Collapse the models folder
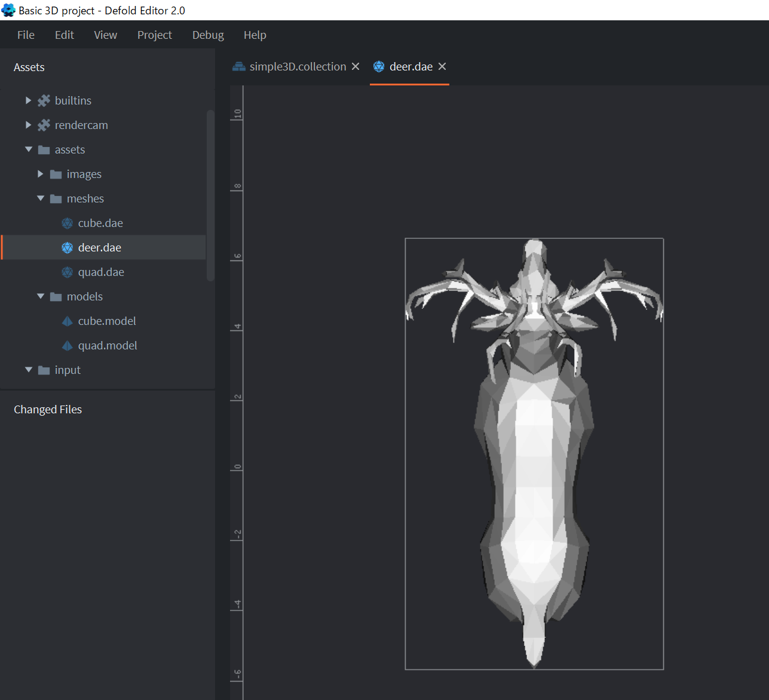The height and width of the screenshot is (700, 769). (40, 296)
